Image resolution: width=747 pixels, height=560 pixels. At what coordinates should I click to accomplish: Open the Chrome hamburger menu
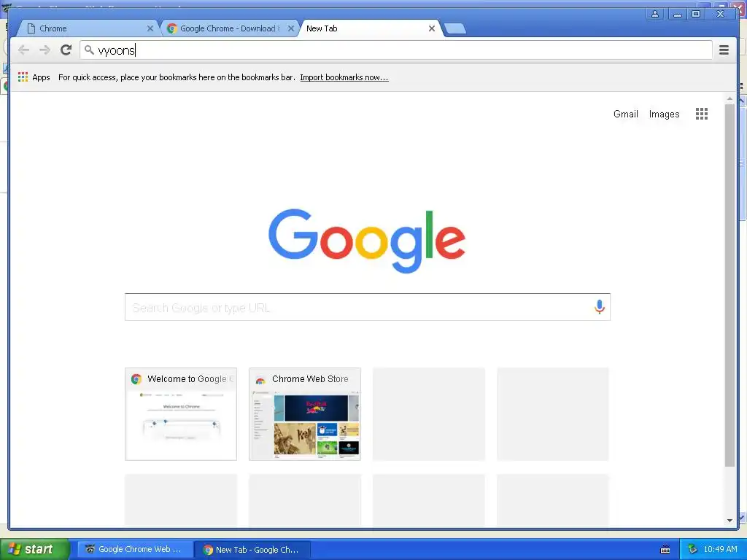724,50
